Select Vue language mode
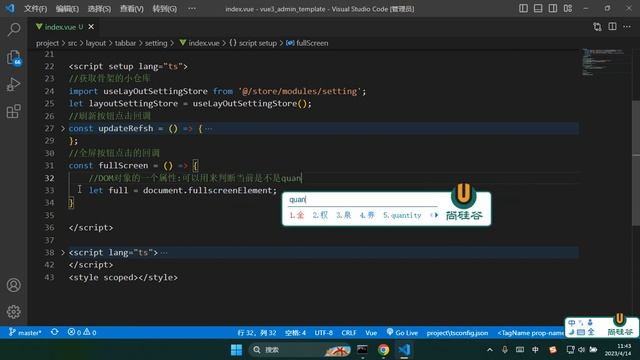The image size is (640, 360). pos(371,333)
